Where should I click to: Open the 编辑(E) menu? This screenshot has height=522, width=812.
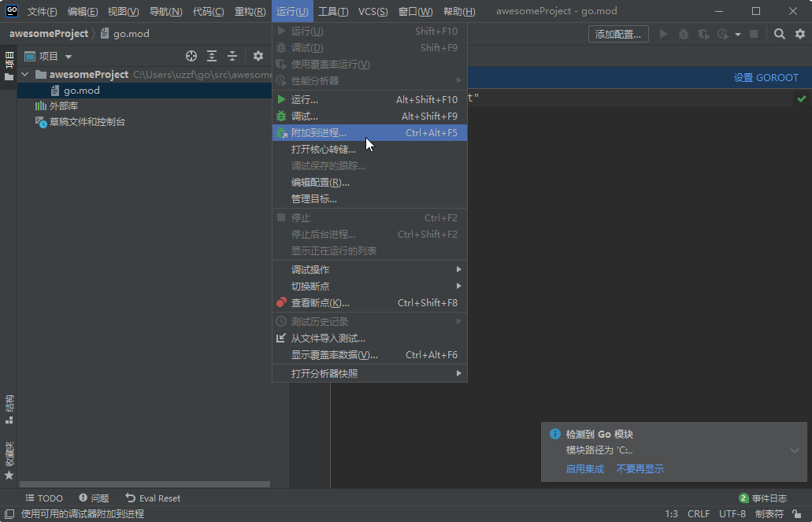coord(83,11)
